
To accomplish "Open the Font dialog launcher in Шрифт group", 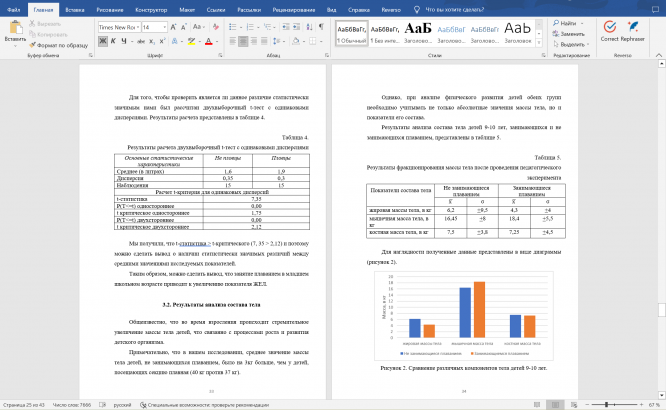I will [220, 55].
